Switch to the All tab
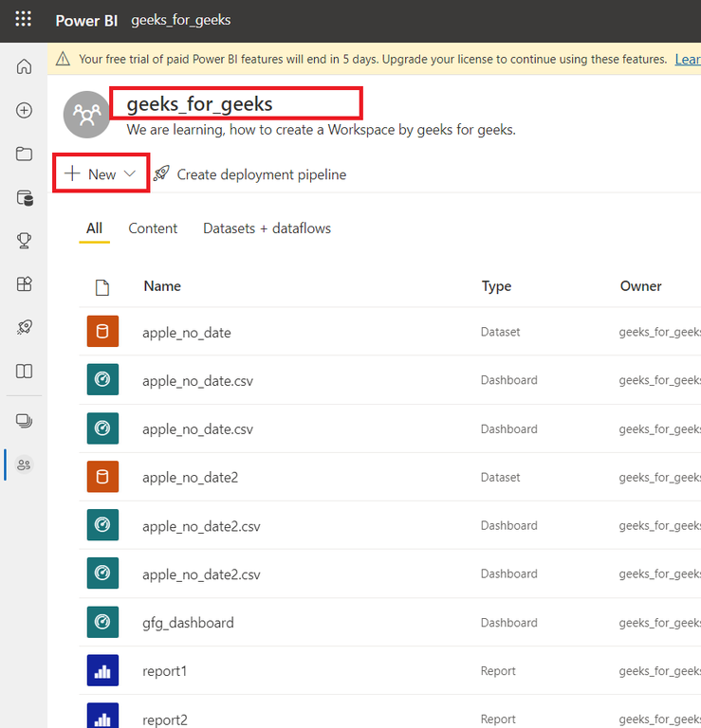701x728 pixels. click(x=94, y=228)
